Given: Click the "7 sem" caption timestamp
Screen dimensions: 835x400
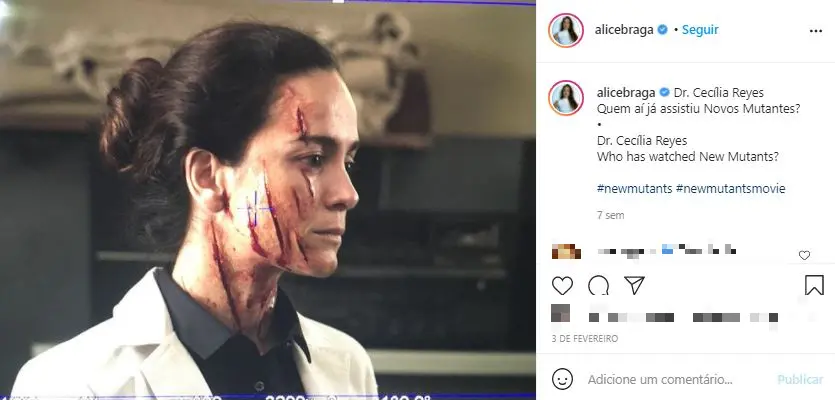Looking at the screenshot, I should tap(609, 215).
